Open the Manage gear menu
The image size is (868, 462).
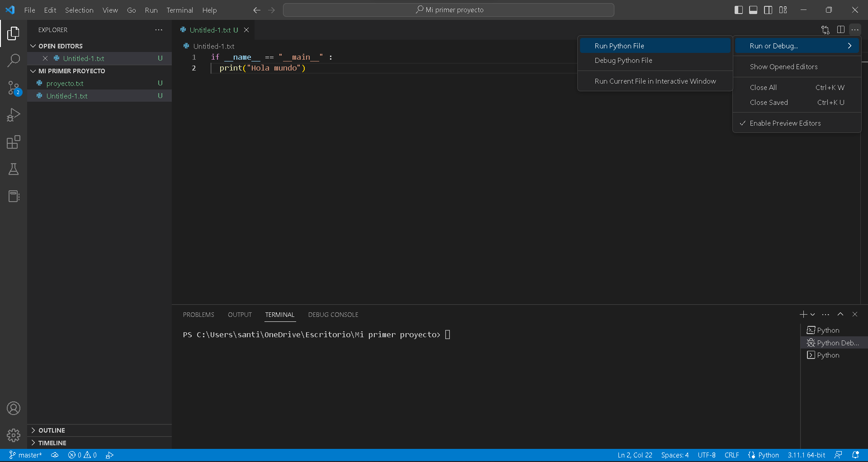[14, 435]
